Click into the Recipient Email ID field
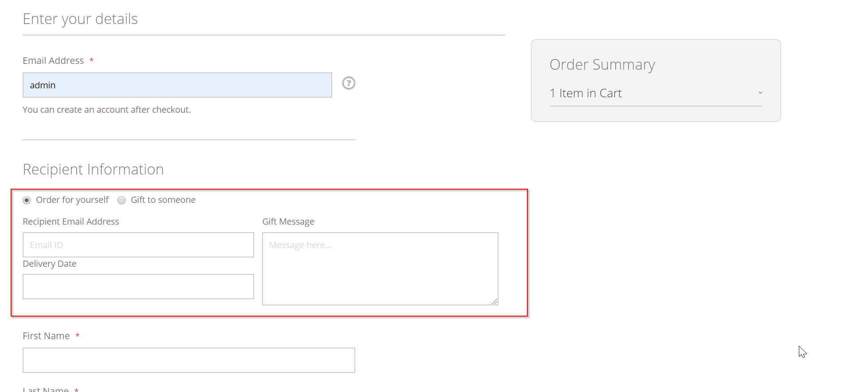The width and height of the screenshot is (868, 392). (x=138, y=245)
